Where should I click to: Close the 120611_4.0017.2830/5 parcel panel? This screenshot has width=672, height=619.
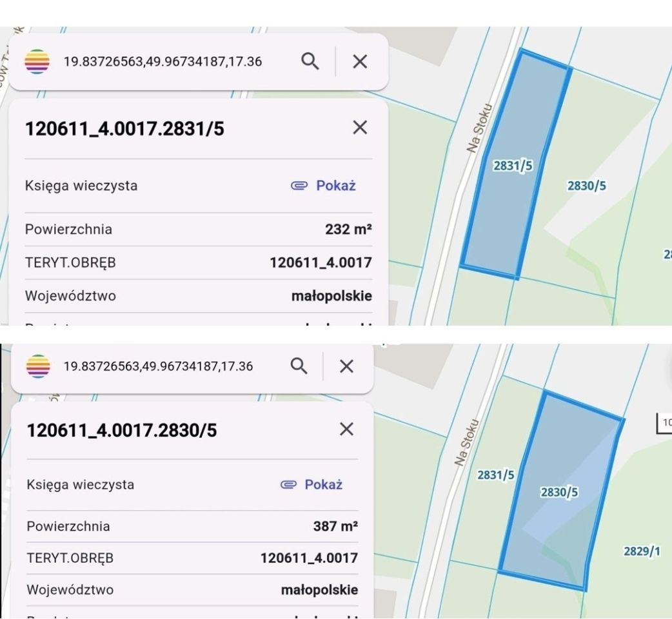click(346, 429)
